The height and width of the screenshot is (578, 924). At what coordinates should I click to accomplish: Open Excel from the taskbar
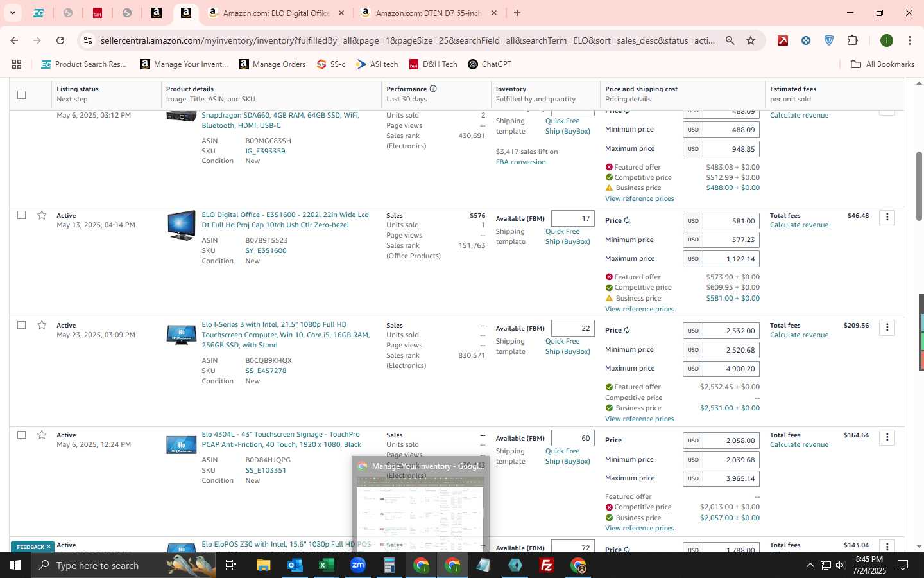(x=326, y=565)
